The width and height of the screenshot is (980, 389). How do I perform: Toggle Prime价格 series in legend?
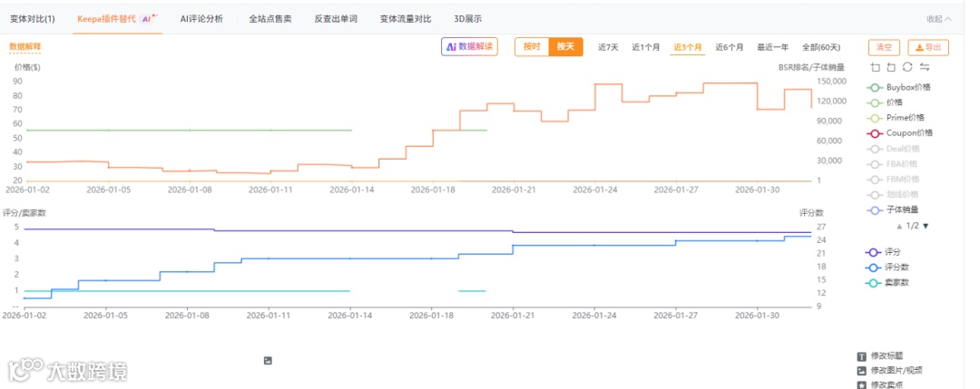tap(896, 117)
